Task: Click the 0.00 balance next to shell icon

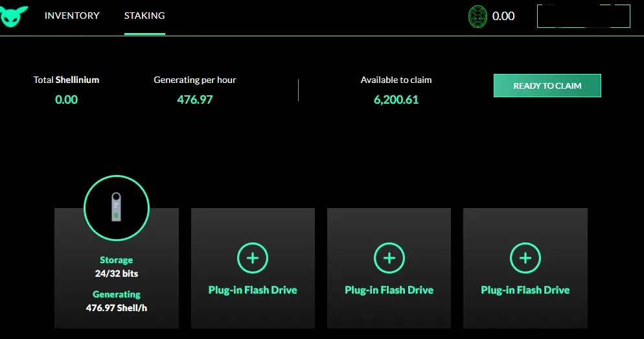Action: tap(503, 16)
